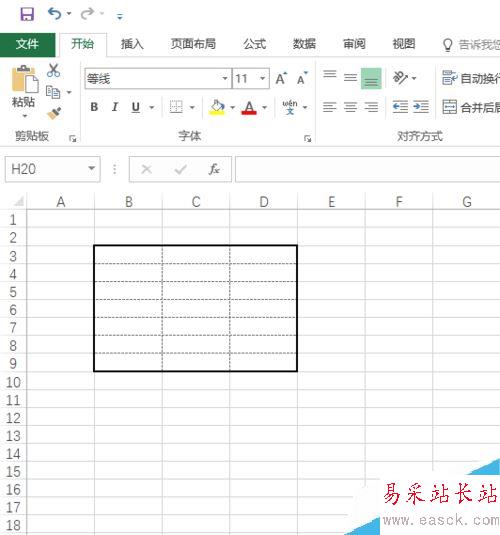Open the 字体 dialog launcher
This screenshot has width=500, height=535.
point(308,139)
